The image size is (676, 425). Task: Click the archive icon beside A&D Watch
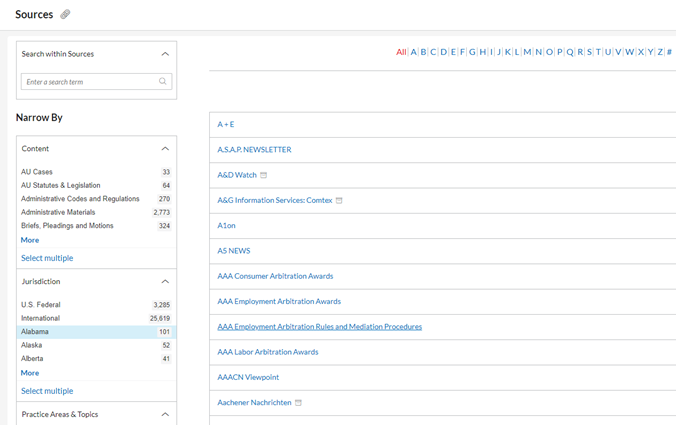tap(264, 175)
